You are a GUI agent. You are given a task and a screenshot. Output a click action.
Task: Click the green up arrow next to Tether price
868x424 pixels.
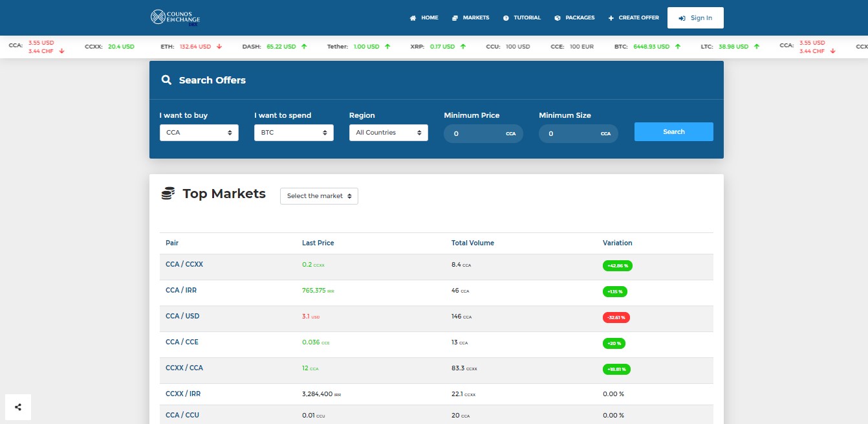pyautogui.click(x=387, y=47)
